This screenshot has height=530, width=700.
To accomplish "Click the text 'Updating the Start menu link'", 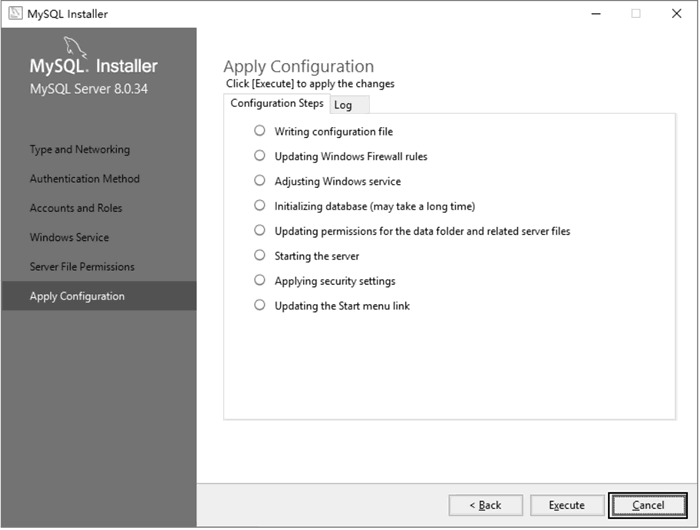I will pyautogui.click(x=342, y=306).
